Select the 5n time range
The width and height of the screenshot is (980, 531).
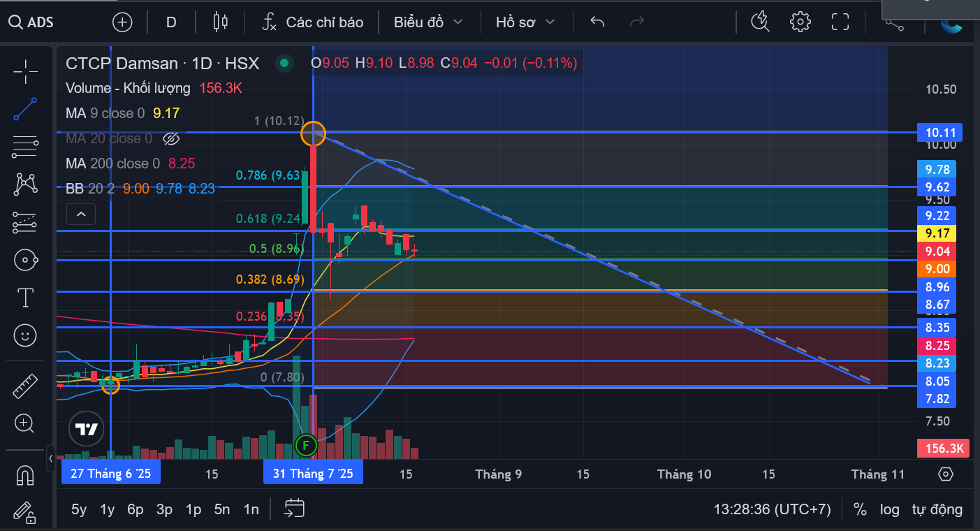pos(221,509)
